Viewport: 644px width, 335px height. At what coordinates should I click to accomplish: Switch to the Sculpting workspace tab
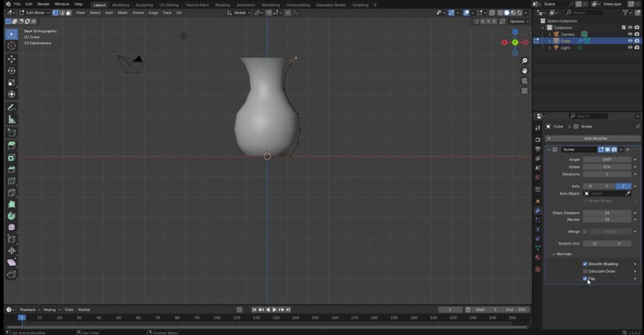click(144, 4)
